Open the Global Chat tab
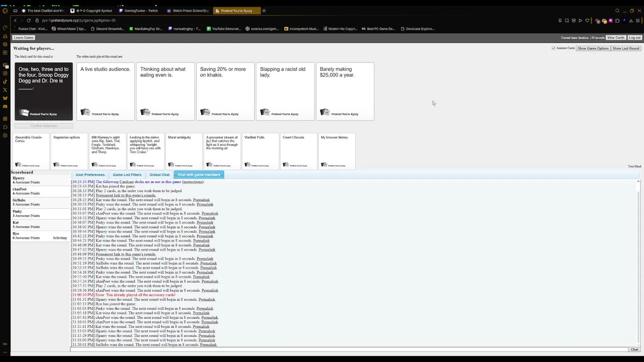644x362 pixels. point(159,174)
